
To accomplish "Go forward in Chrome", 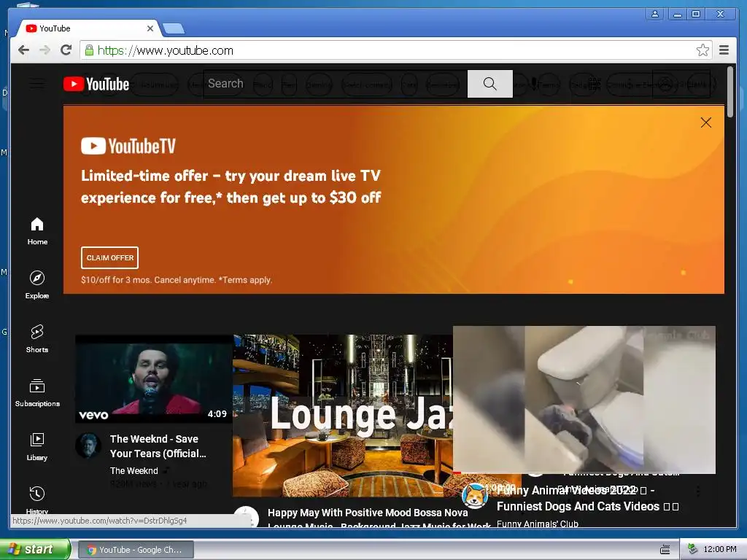I will pyautogui.click(x=44, y=50).
